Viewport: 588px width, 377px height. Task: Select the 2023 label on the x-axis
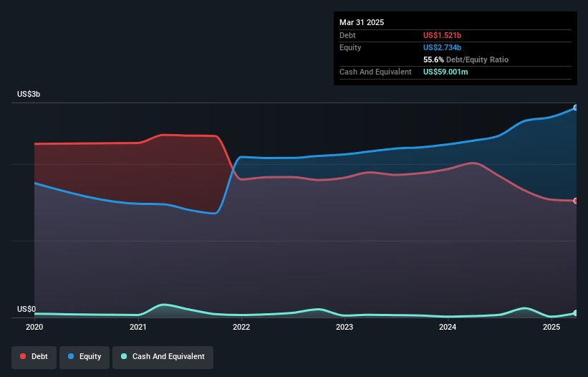(x=344, y=328)
